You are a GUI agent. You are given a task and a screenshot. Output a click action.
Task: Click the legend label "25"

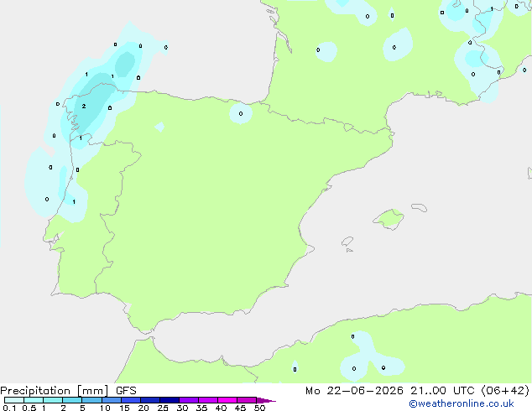point(163,408)
